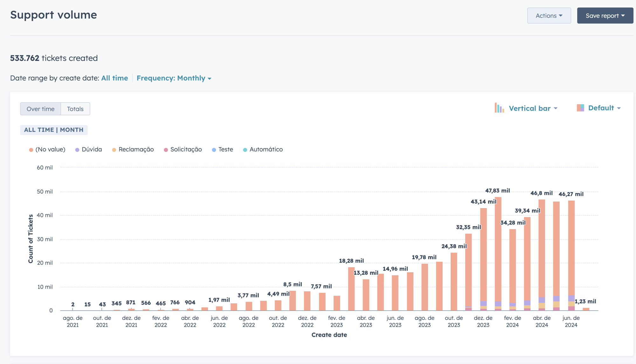
Task: Click the Default color palette icon
Action: [x=580, y=108]
